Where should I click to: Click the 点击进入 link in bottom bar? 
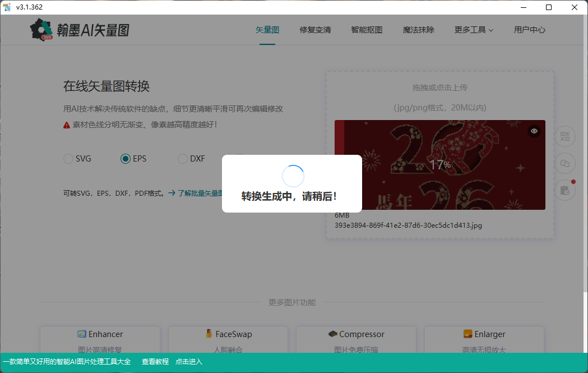[x=189, y=362]
